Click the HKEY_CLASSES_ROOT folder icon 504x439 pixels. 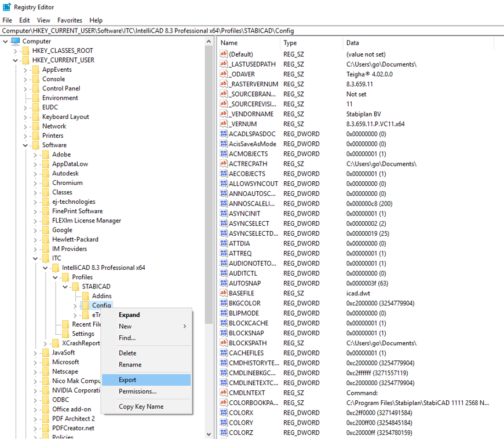coord(26,50)
